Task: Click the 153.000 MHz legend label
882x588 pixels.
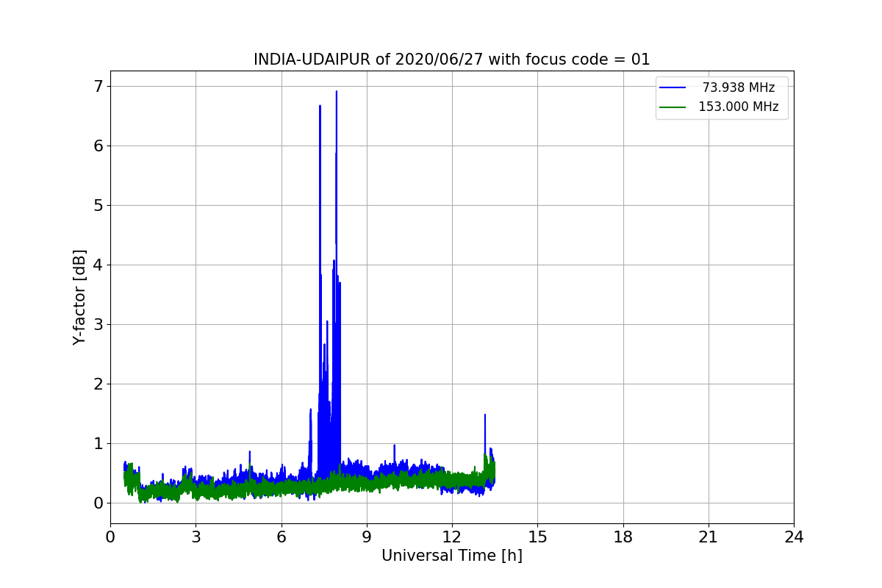Action: [739, 107]
